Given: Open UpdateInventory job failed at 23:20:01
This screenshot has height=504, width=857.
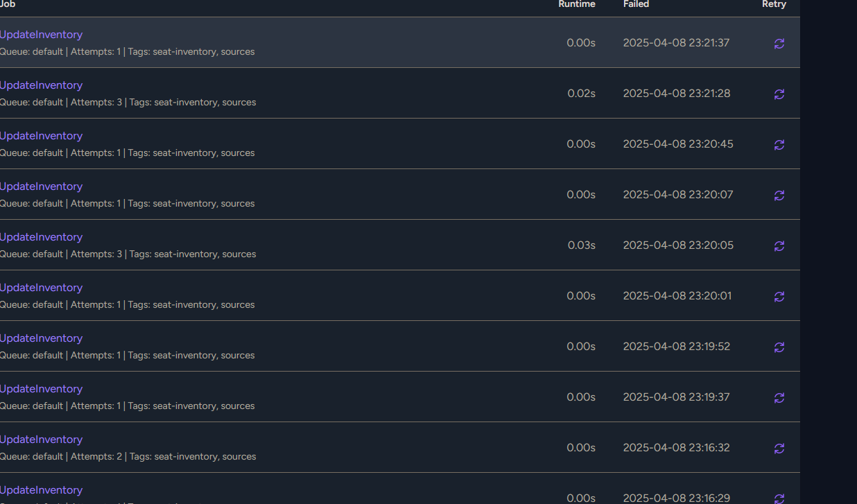Looking at the screenshot, I should [41, 288].
